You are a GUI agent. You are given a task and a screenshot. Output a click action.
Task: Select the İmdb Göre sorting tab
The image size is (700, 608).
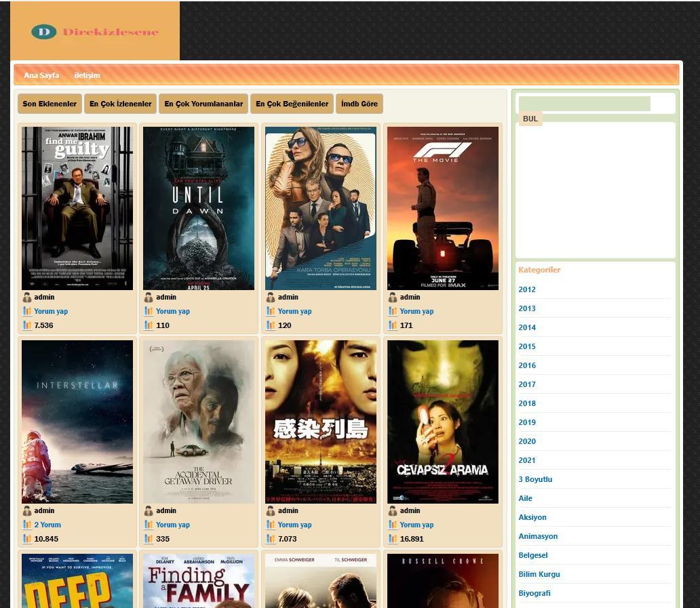pyautogui.click(x=359, y=104)
